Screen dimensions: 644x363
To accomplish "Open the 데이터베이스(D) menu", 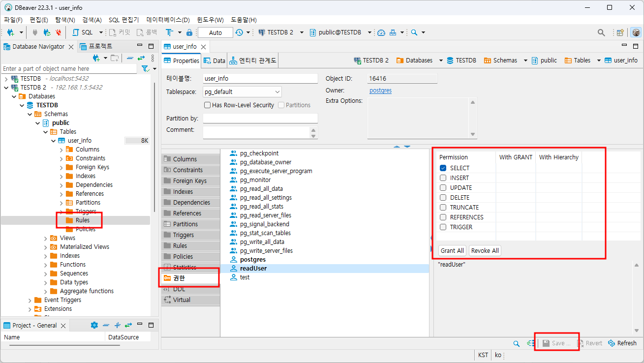I will [168, 20].
